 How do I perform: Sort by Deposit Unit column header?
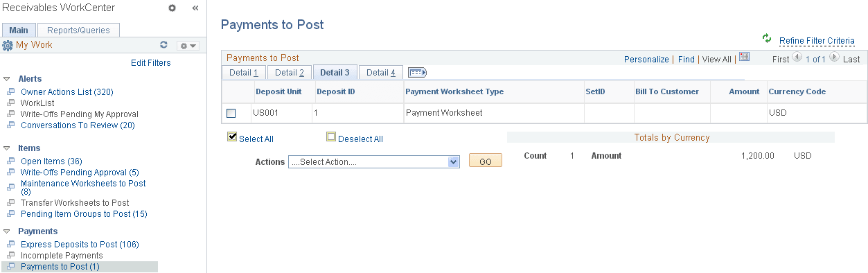pos(278,91)
